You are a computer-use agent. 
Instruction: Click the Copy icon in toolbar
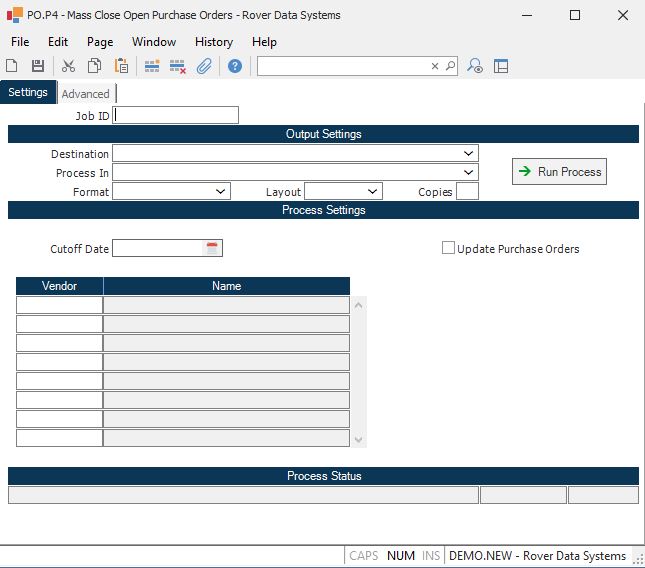(95, 66)
